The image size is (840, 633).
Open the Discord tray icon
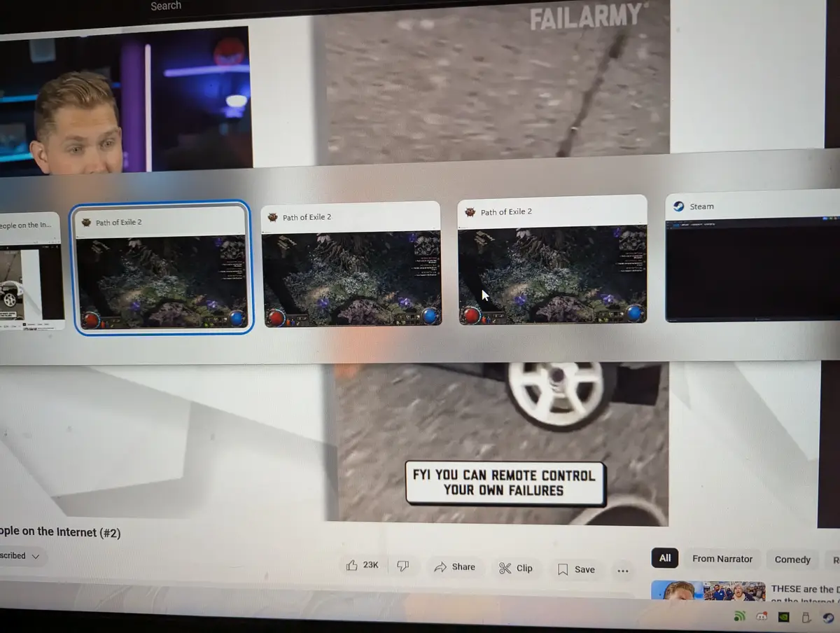[x=762, y=617]
